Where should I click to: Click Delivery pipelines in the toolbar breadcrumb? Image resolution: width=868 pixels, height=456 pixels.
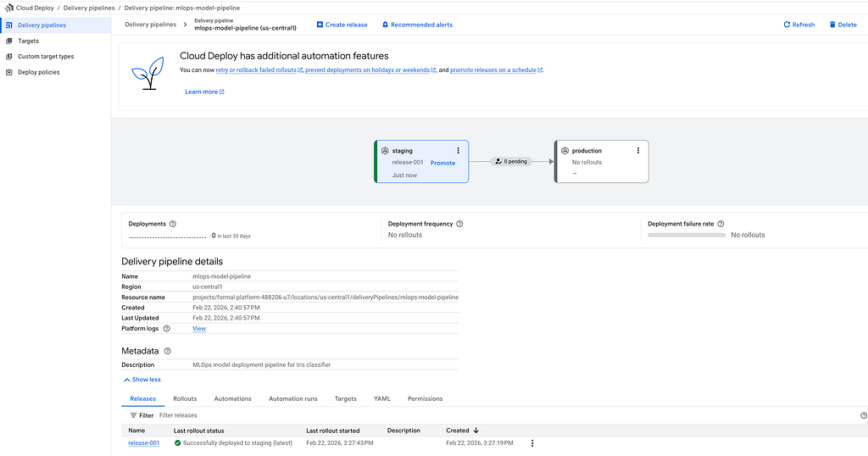coord(151,25)
